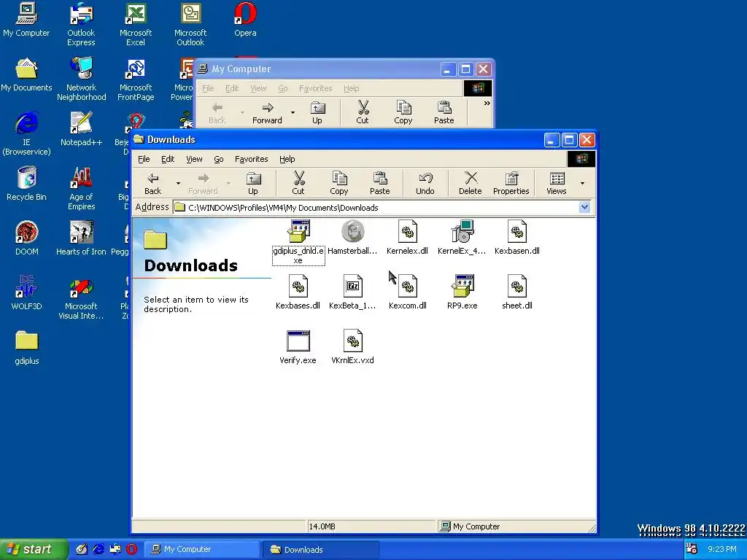Select Network Neighborhood desktop icon
Screen dimensions: 747x560
pos(82,79)
